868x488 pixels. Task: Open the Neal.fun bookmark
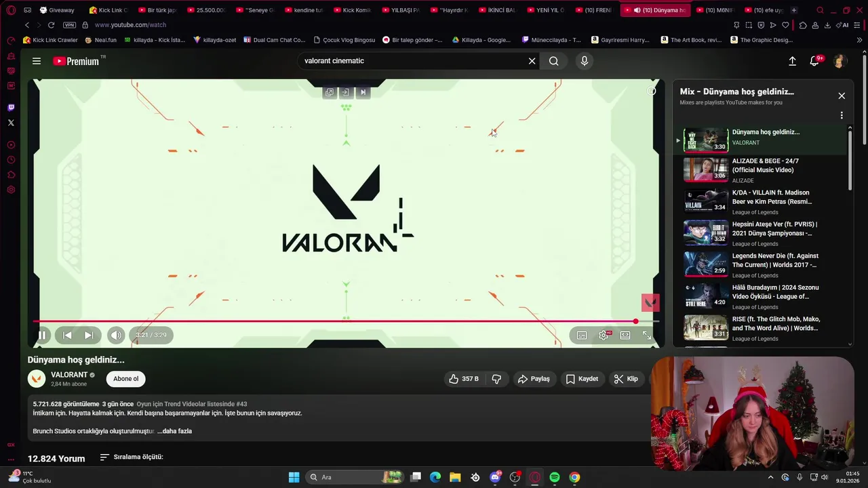click(x=100, y=40)
